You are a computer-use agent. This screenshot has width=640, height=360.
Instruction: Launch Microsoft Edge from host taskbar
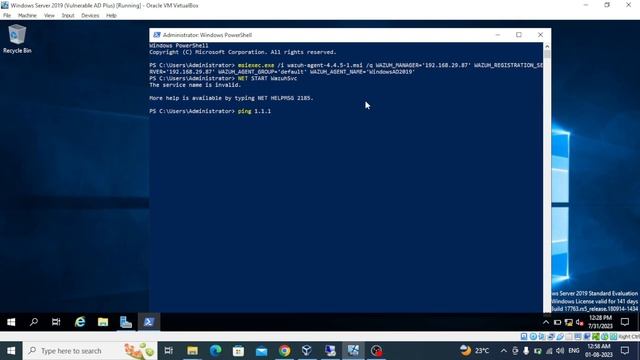click(x=216, y=351)
